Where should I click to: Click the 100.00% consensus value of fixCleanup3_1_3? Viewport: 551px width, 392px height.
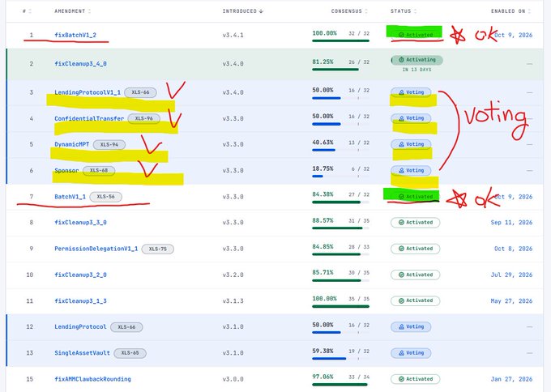324,299
